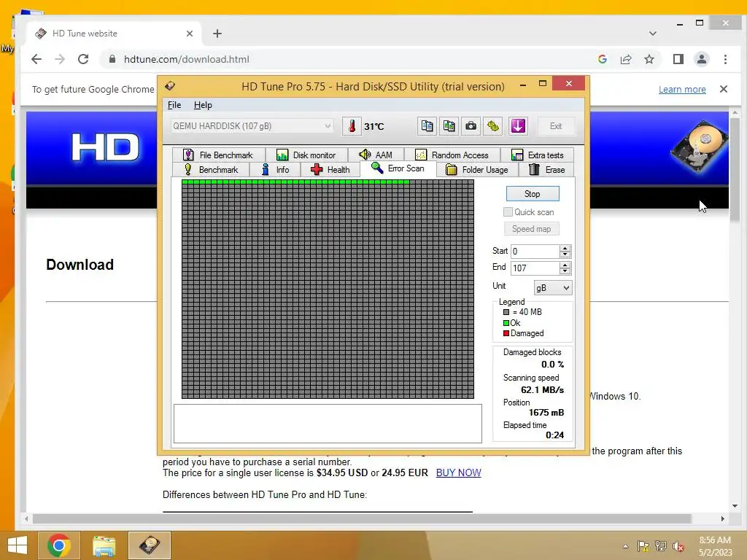Open the File menu in HD Tune

(174, 105)
